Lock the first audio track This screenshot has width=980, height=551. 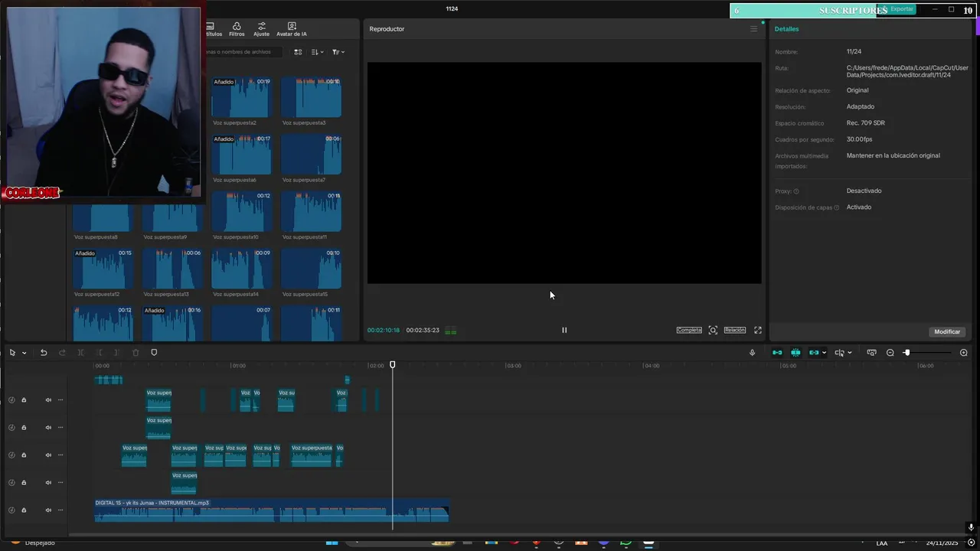click(24, 399)
